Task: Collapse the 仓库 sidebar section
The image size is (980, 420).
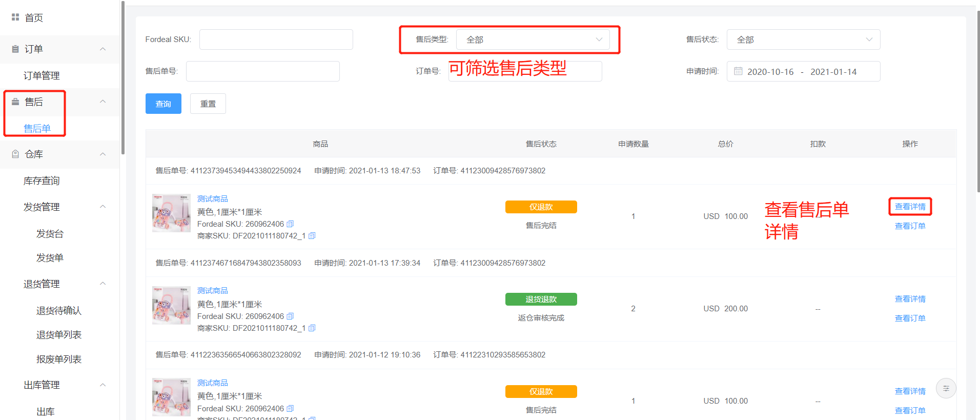Action: click(103, 154)
